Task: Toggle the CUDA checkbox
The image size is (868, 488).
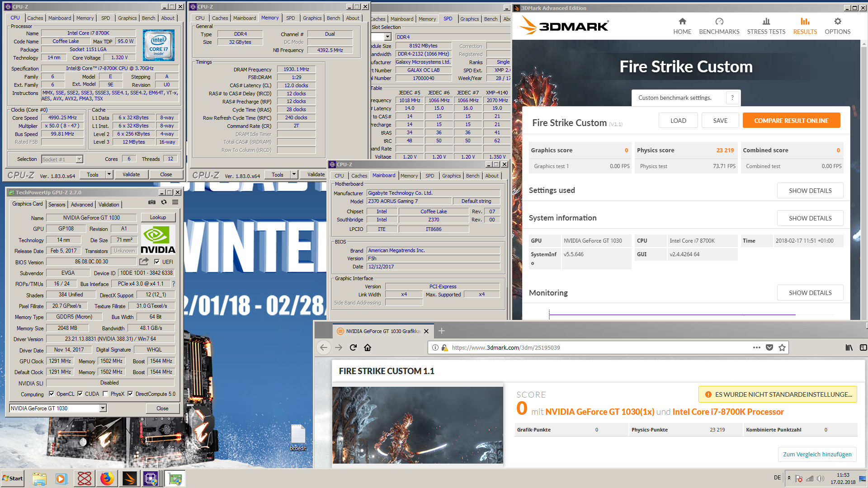Action: click(x=80, y=394)
